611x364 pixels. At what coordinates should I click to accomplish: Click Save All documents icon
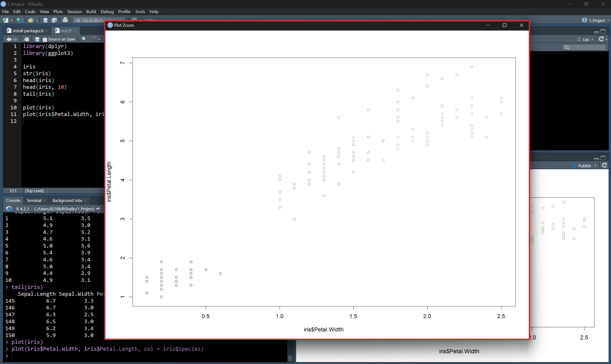coord(54,20)
